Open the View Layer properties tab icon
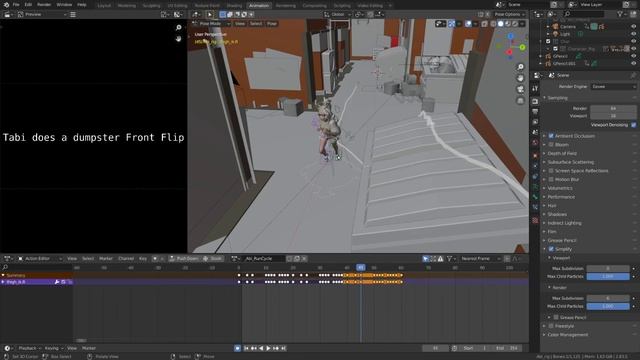Screen dimensions: 640x360 click(x=535, y=122)
